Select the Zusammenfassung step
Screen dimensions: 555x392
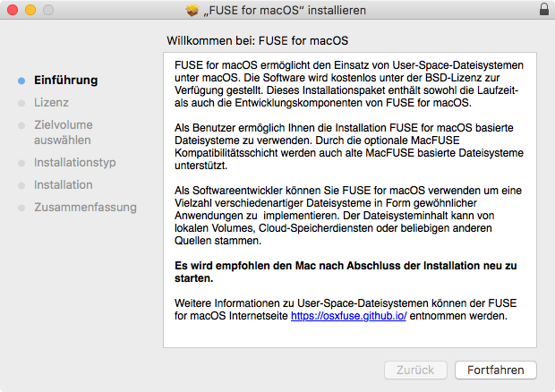[85, 208]
